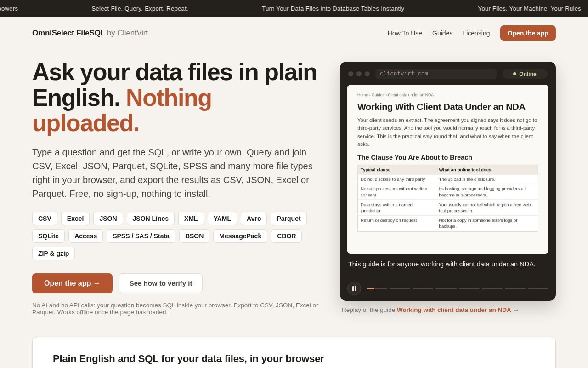Screen dimensions: 588x368
Task: Click 'Turn Your Data Files into Database Tables Instantly'
Action: pos(333,8)
